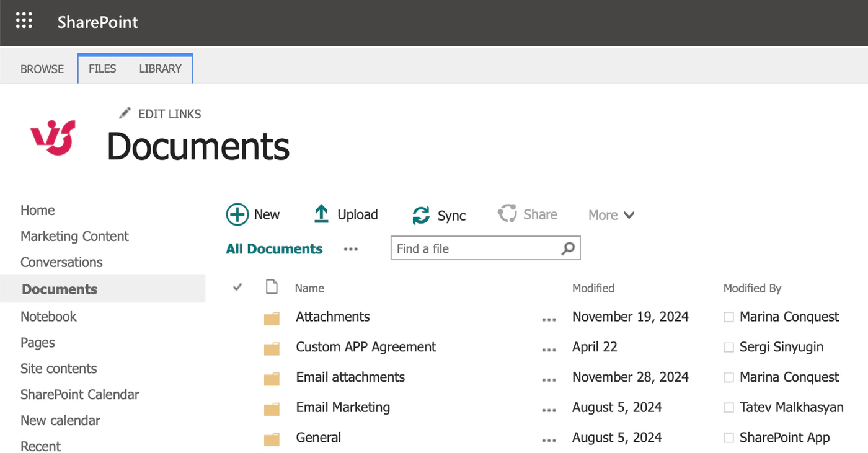
Task: Open SharePoint Calendar in left navigation
Action: coord(79,394)
